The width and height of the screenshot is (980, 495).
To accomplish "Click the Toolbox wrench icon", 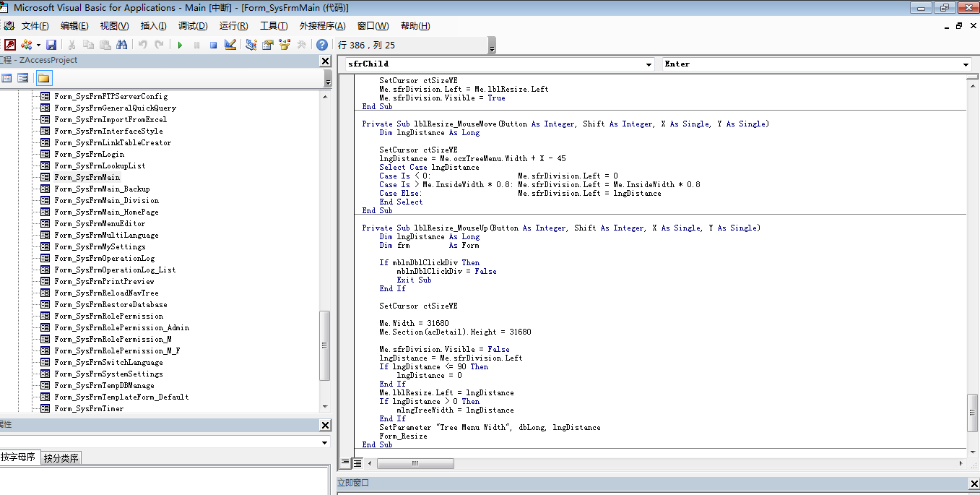I will [301, 45].
